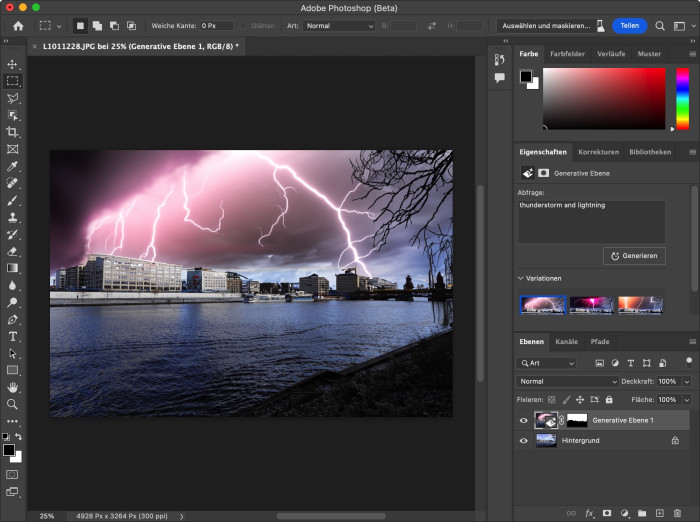
Task: Enable Add to selection mode
Action: 97,26
